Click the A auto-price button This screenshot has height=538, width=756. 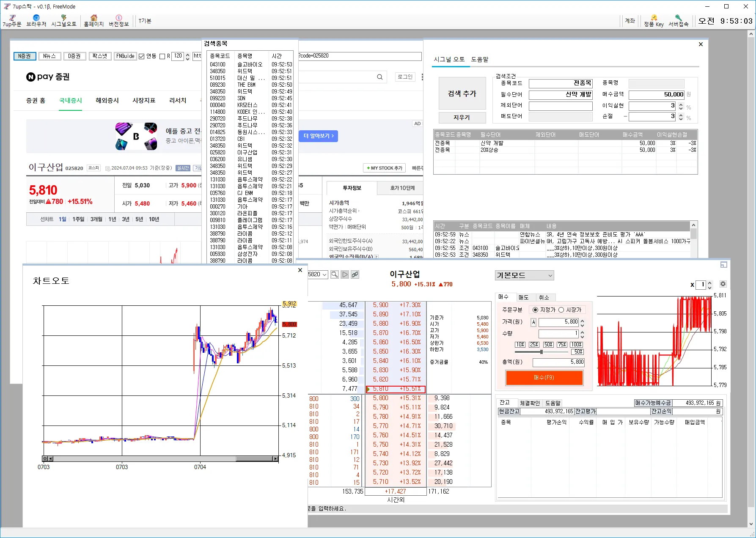click(x=533, y=322)
